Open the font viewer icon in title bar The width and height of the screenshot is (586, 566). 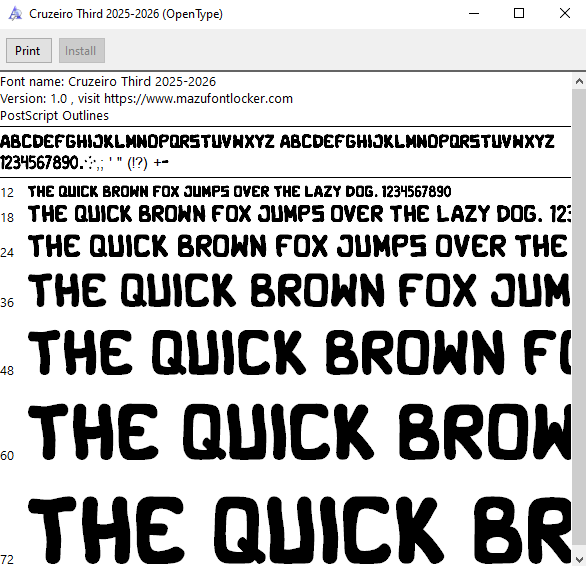[15, 14]
